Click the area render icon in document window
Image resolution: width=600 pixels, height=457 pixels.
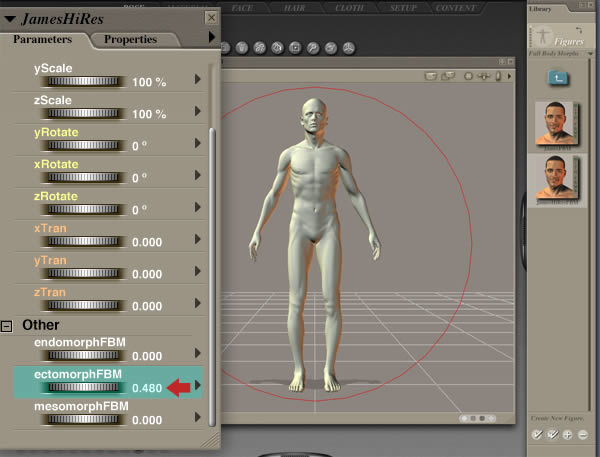447,76
